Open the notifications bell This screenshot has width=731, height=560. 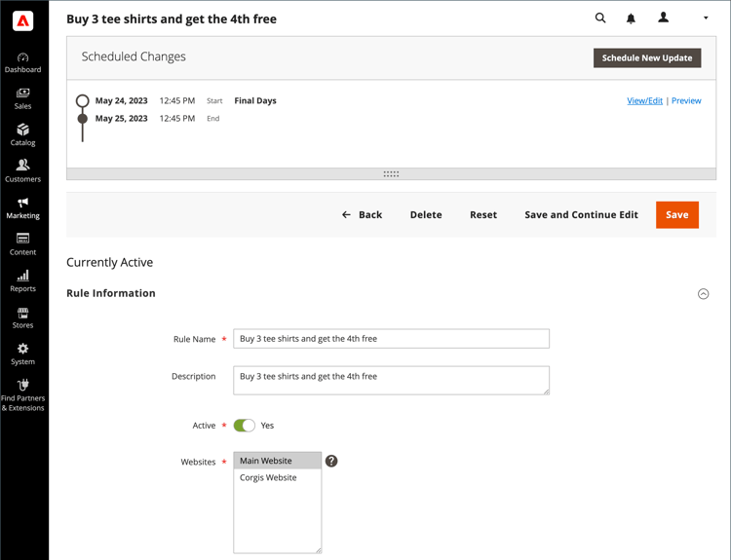(x=631, y=19)
